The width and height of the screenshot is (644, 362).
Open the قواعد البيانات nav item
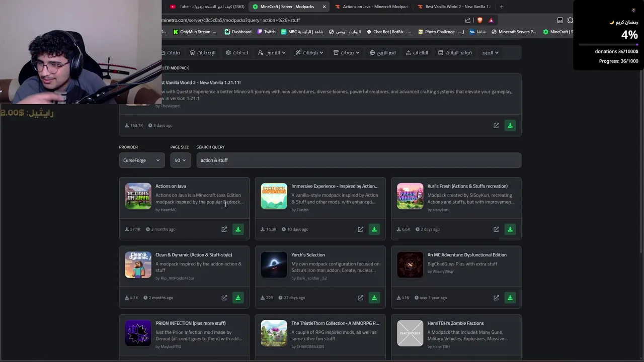[455, 53]
